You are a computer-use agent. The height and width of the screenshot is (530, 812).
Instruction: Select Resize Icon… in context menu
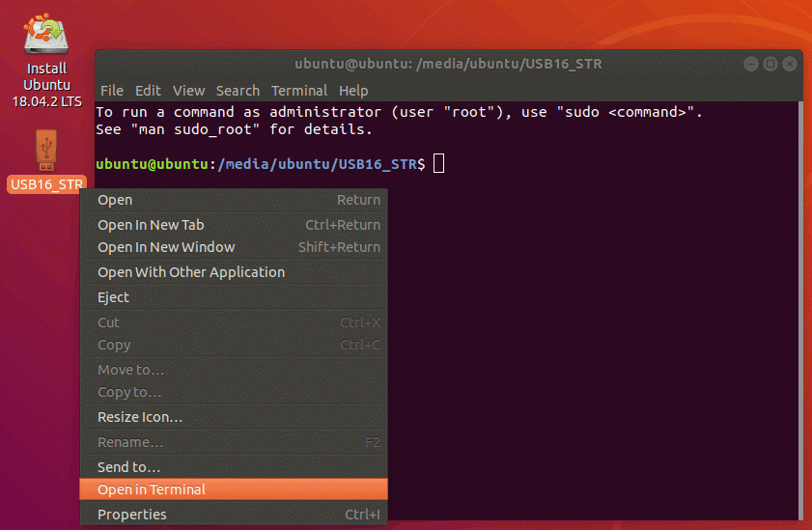point(234,417)
